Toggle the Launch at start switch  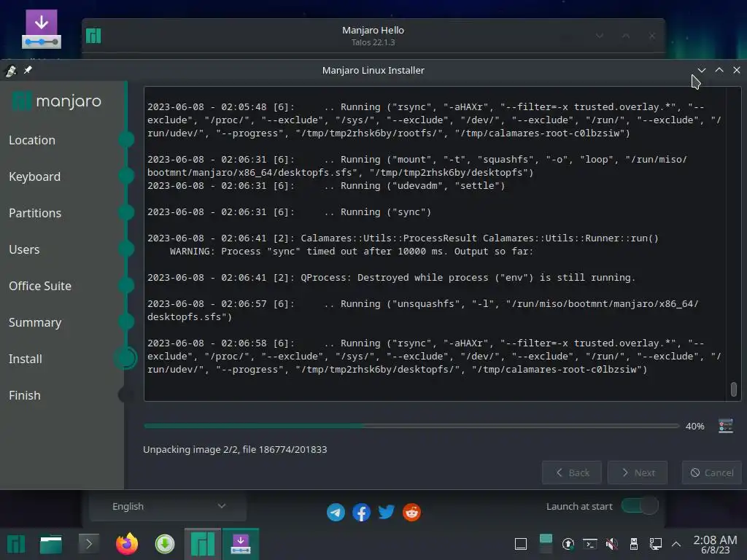(640, 506)
